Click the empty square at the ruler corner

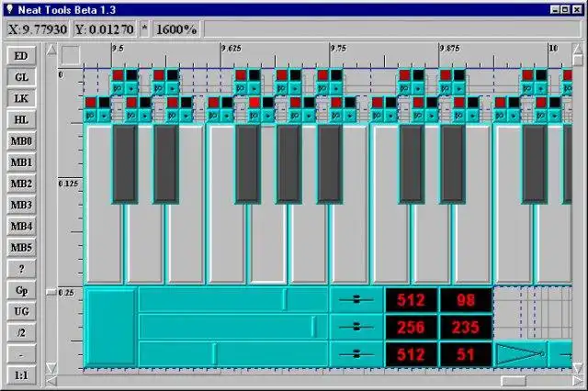(x=71, y=55)
